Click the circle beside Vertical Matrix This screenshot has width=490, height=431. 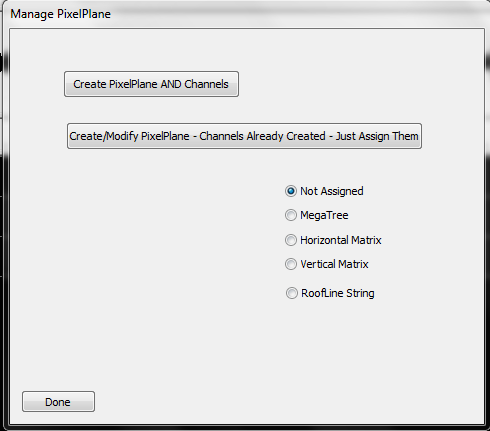(x=291, y=264)
